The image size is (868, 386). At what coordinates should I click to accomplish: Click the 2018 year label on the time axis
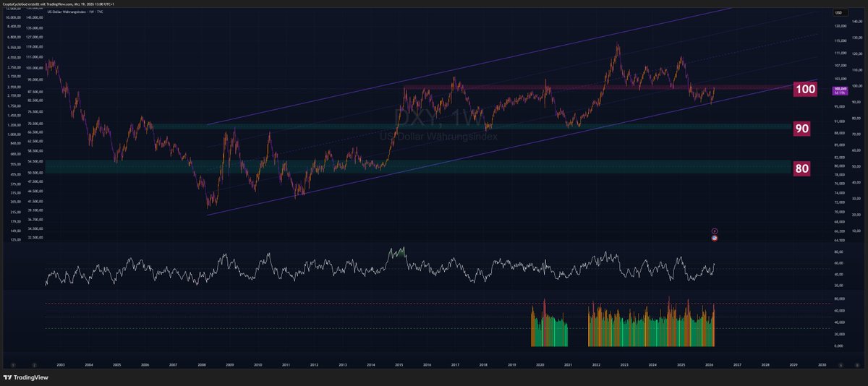483,365
